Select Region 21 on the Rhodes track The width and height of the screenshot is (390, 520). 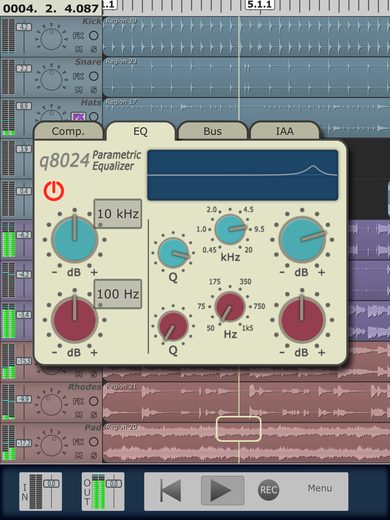[x=246, y=402]
